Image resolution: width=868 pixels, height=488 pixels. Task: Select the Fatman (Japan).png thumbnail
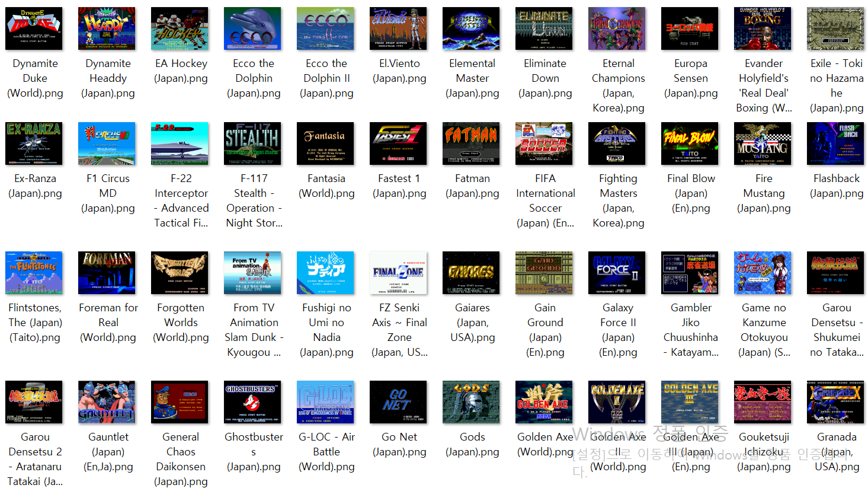[471, 143]
